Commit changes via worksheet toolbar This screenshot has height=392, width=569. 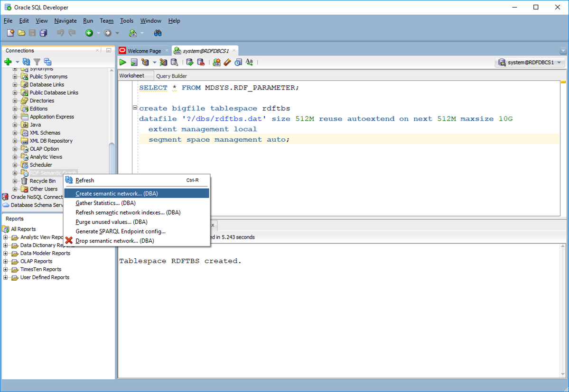click(x=190, y=62)
